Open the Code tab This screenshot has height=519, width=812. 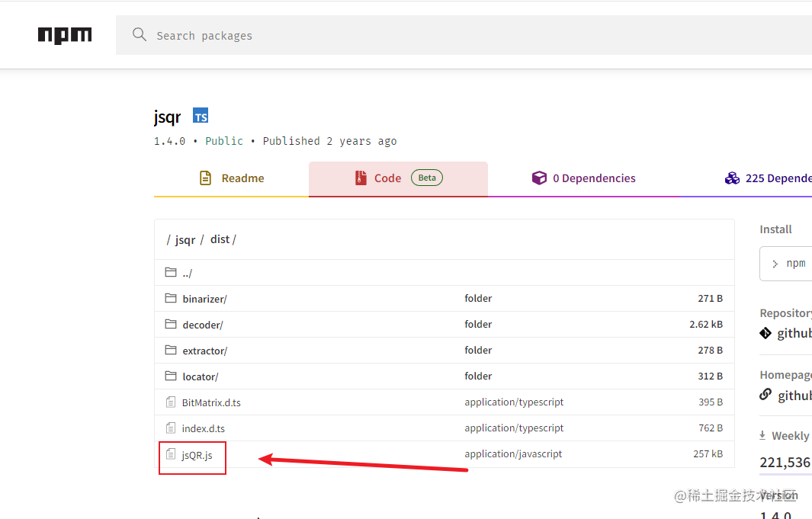(x=398, y=178)
